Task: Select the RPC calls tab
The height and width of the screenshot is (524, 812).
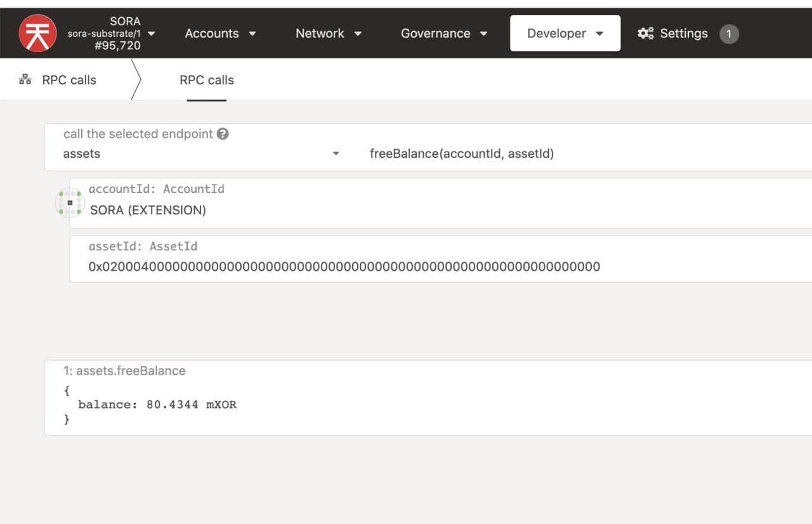Action: point(207,80)
